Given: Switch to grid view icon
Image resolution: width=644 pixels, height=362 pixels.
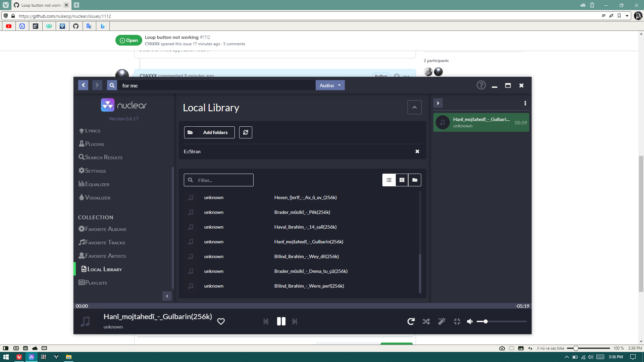Looking at the screenshot, I should (x=401, y=180).
